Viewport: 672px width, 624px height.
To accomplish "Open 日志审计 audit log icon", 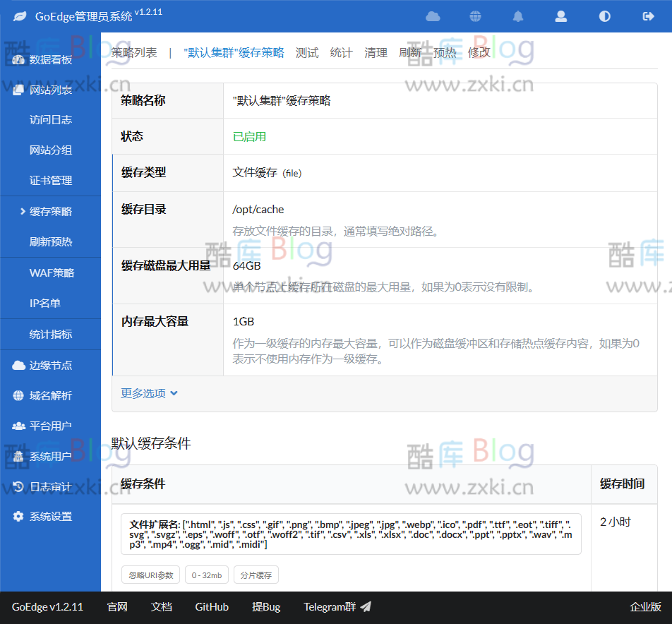I will tap(18, 486).
